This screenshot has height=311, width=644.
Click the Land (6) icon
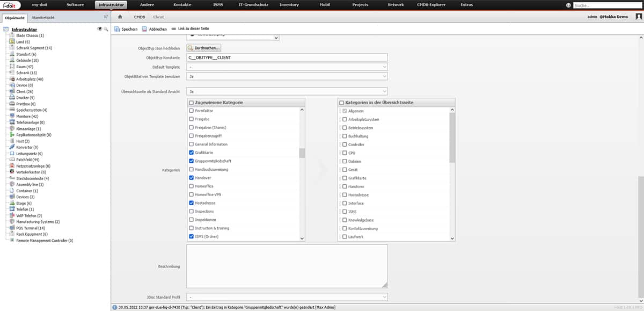(x=12, y=42)
